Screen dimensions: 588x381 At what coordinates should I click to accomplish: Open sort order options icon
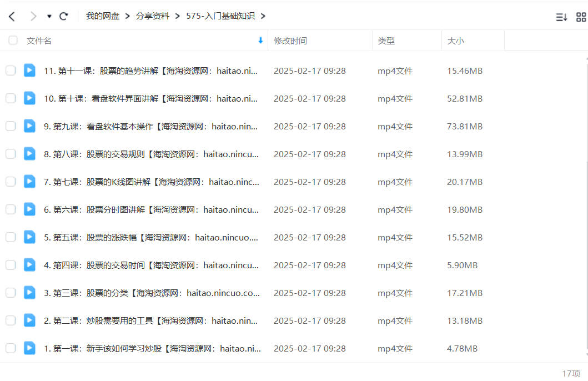click(561, 17)
